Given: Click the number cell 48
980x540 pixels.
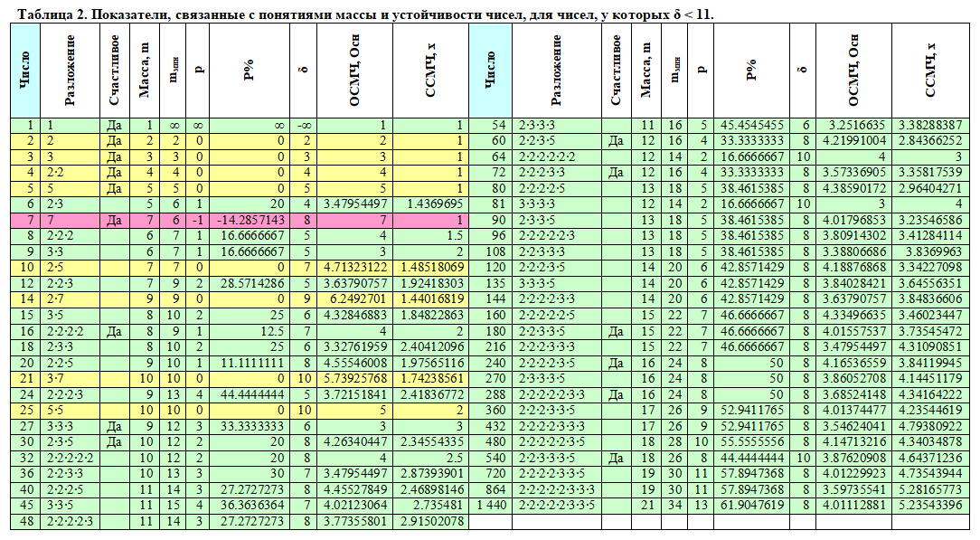Looking at the screenshot, I should pos(25,521).
